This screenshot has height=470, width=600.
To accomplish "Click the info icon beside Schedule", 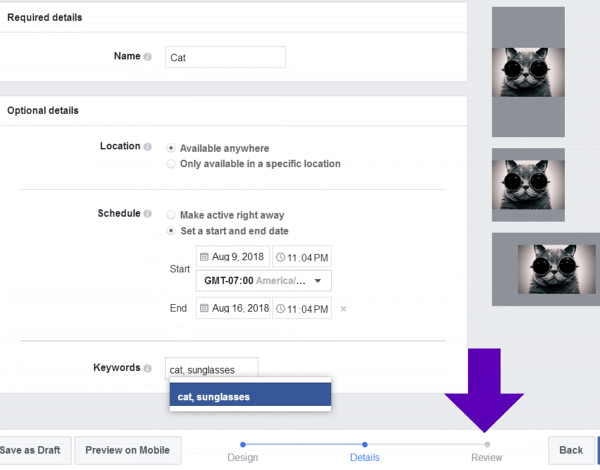I will coord(147,214).
